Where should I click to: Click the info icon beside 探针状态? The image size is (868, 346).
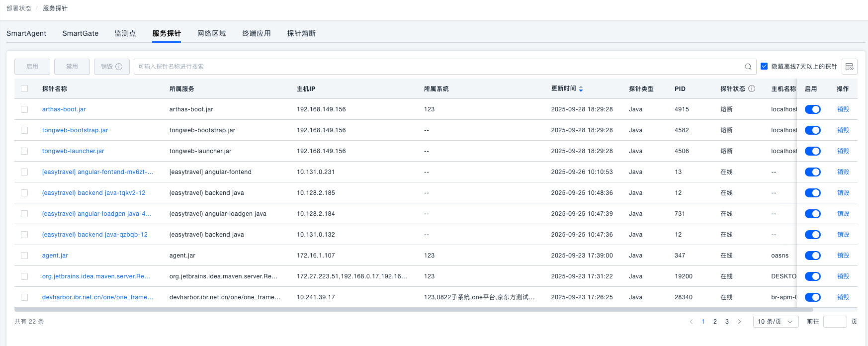752,88
